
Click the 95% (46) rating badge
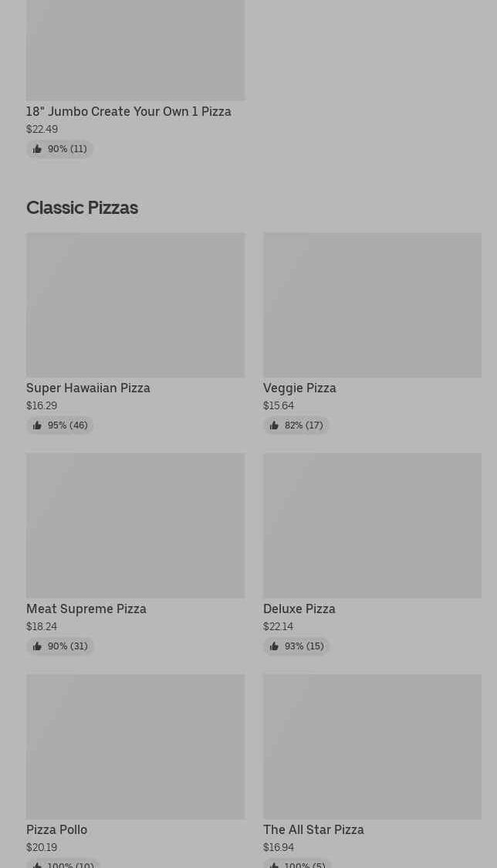coord(60,426)
